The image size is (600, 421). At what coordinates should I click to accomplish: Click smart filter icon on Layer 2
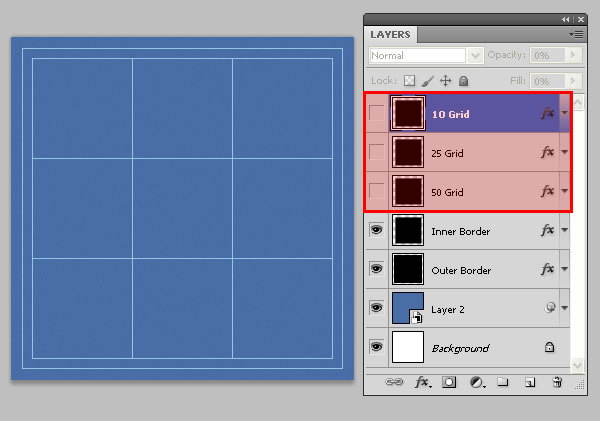550,307
